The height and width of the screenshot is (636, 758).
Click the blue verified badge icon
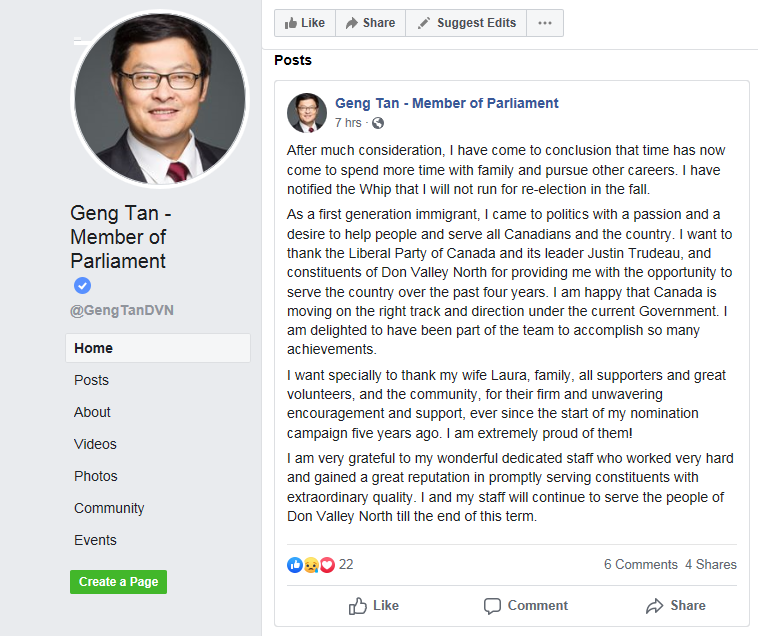tap(82, 286)
